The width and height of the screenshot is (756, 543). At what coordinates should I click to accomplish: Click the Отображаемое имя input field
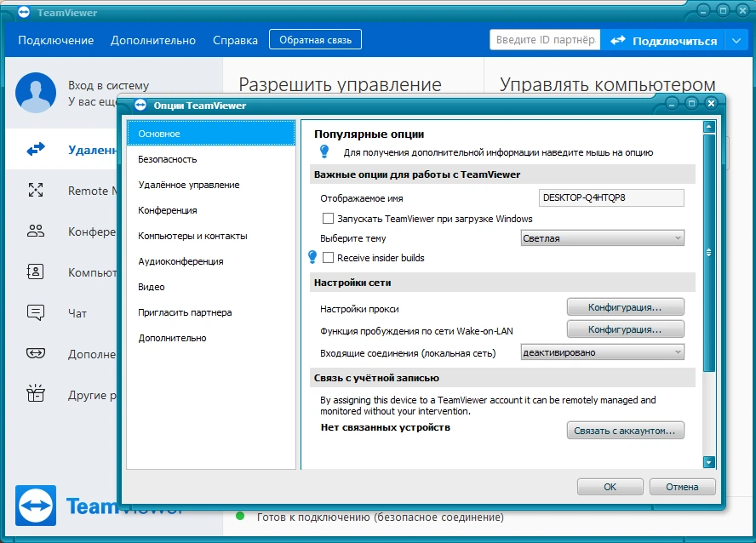tap(611, 197)
